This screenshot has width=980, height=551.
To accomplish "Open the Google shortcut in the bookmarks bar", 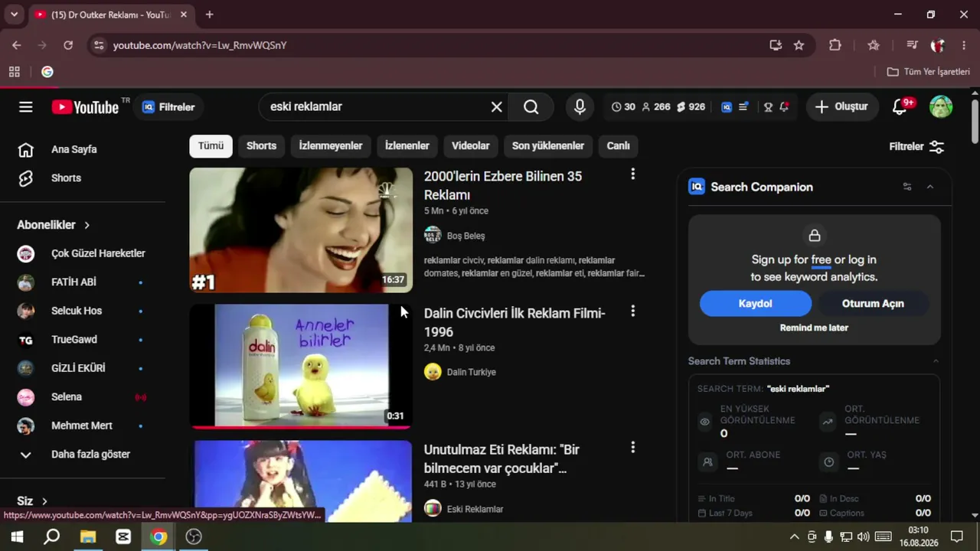I will [47, 72].
